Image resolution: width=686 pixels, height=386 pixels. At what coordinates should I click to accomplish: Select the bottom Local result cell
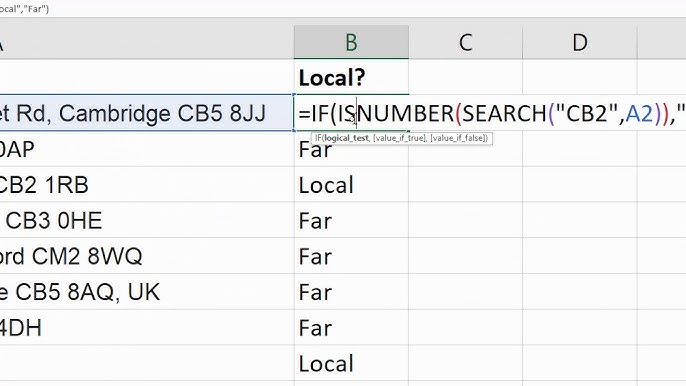click(351, 363)
